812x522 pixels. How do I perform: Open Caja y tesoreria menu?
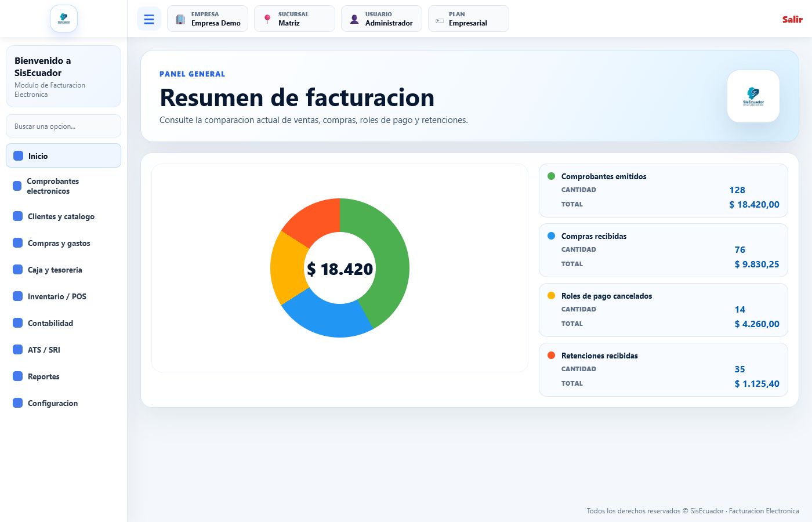(x=63, y=270)
